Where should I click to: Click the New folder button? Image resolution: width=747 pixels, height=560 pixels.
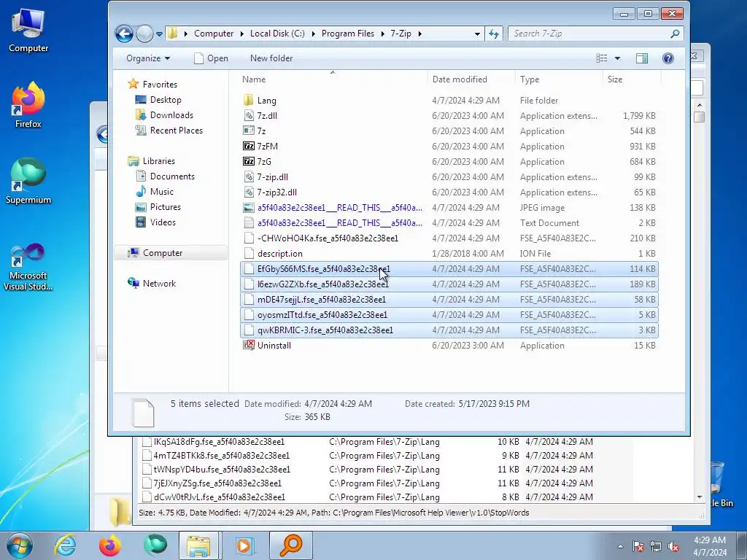click(x=271, y=58)
